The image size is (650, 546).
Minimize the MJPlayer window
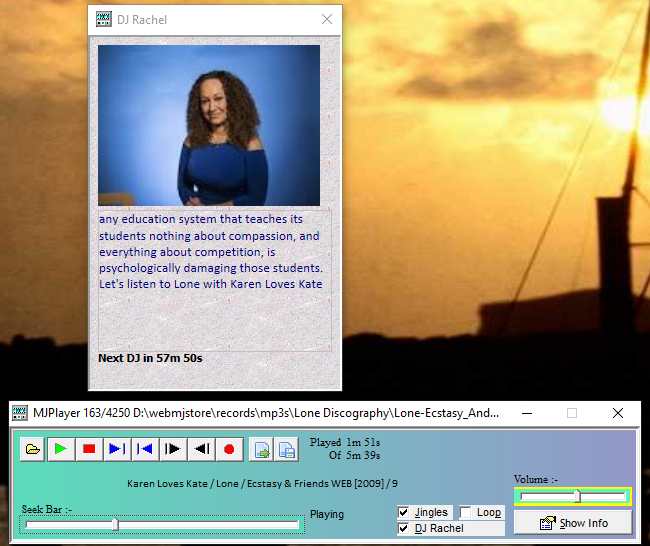(527, 413)
